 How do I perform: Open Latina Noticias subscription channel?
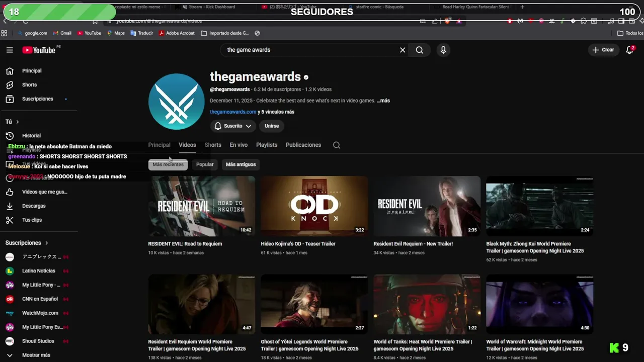(39, 271)
